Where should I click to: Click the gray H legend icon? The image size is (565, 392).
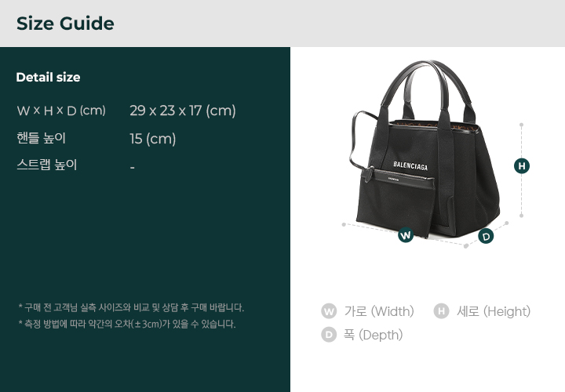click(x=441, y=311)
